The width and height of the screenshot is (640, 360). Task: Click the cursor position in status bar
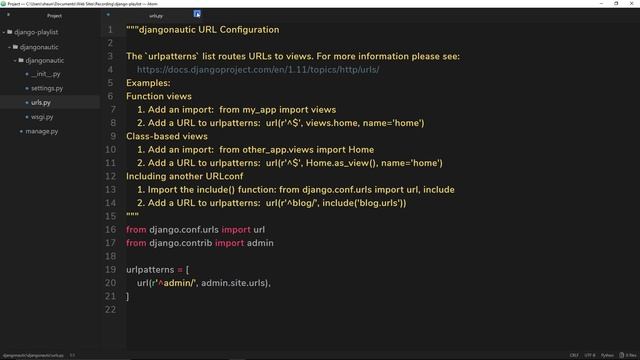tap(72, 356)
